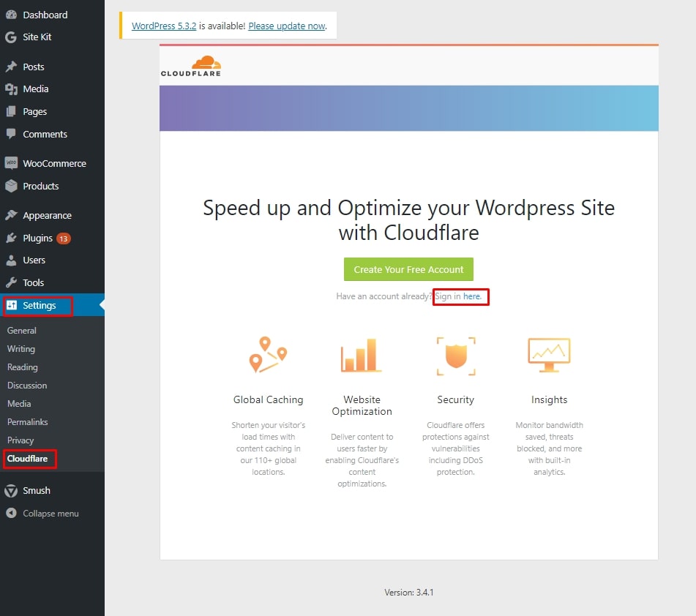Click the Posts pushpin icon
The image size is (696, 616).
11,67
